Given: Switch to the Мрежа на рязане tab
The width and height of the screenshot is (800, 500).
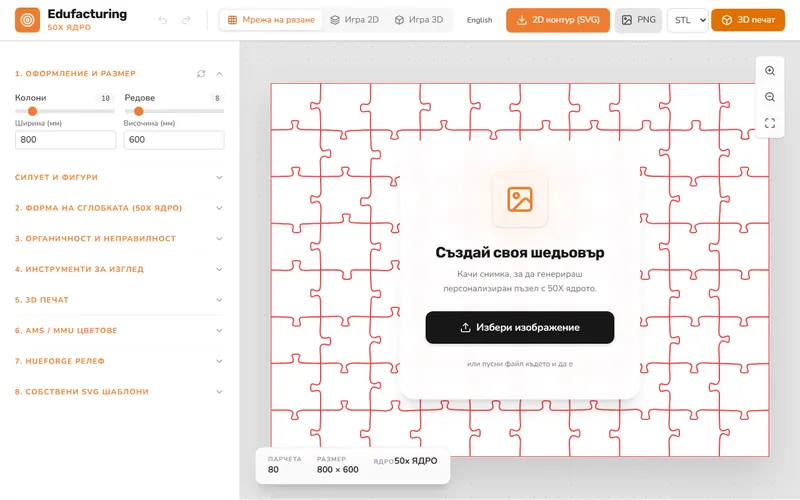Looking at the screenshot, I should click(x=271, y=20).
